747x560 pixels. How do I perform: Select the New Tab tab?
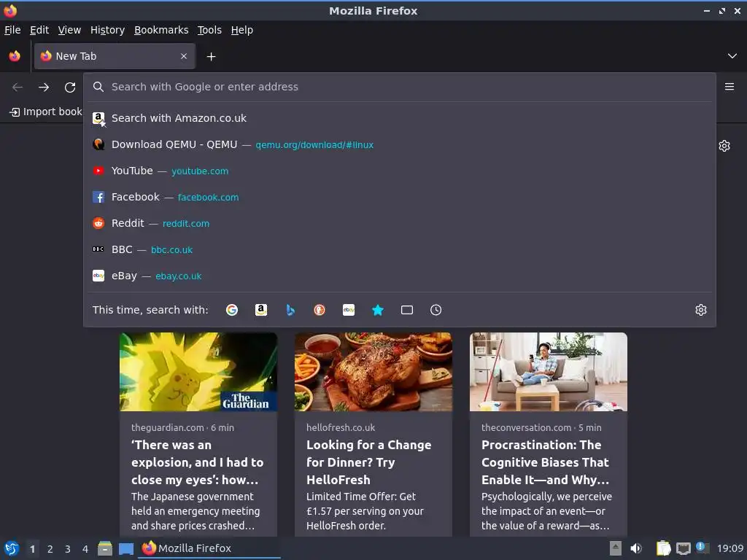coord(115,56)
